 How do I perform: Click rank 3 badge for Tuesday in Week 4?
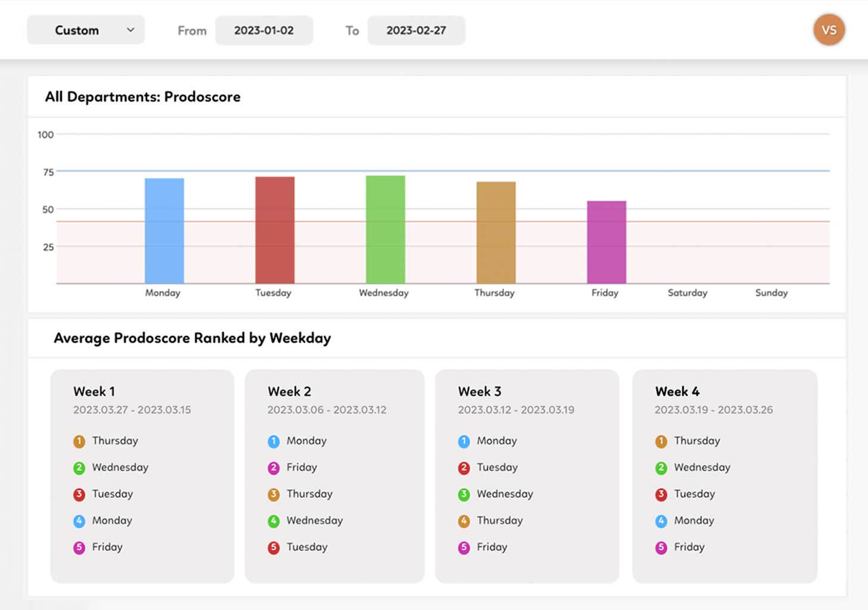[661, 494]
